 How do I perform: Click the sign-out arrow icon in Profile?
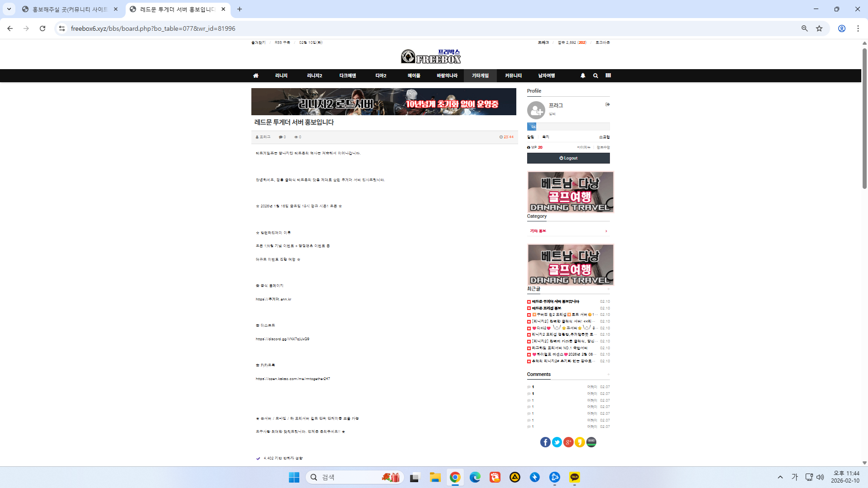point(608,104)
